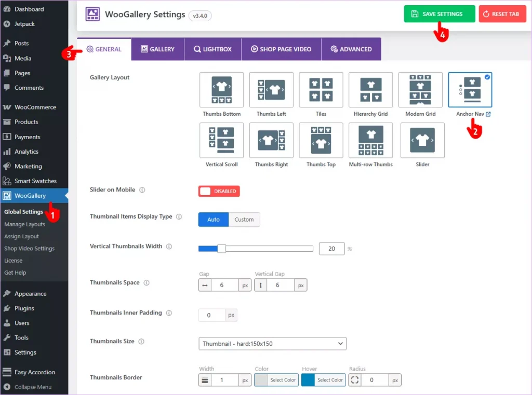Enable the Slider on Mobile toggle
Viewport: 532px width, 395px height.
point(219,191)
